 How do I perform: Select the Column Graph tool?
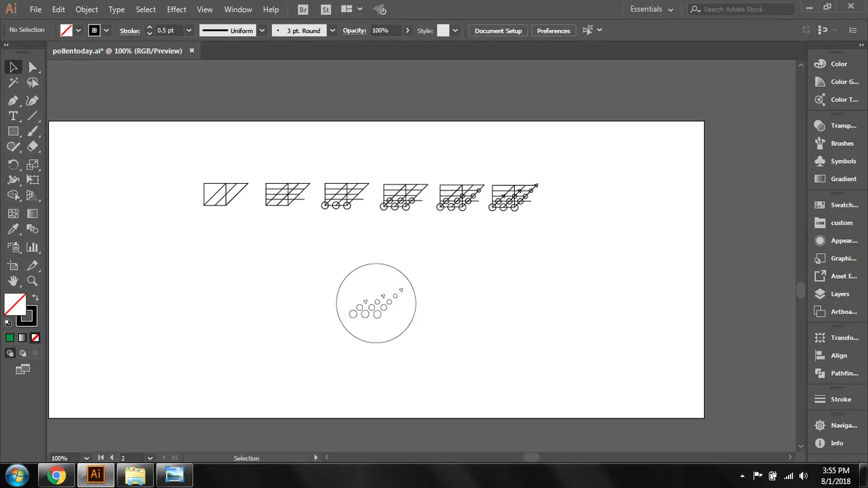[x=33, y=247]
